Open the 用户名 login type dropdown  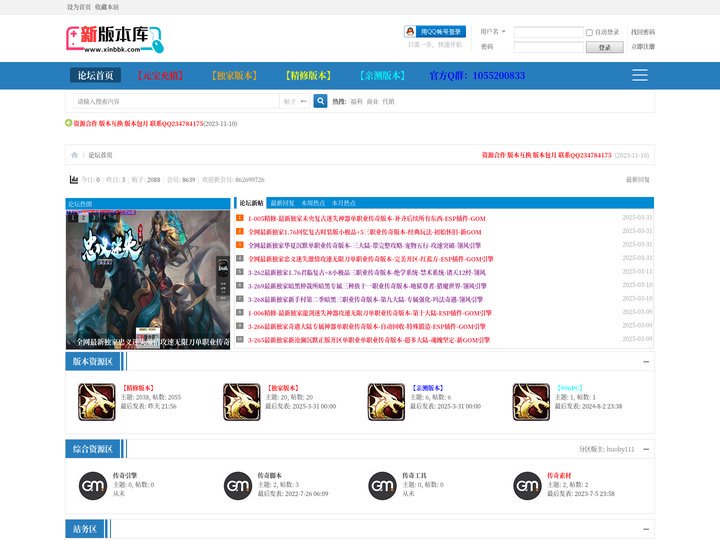pos(493,32)
